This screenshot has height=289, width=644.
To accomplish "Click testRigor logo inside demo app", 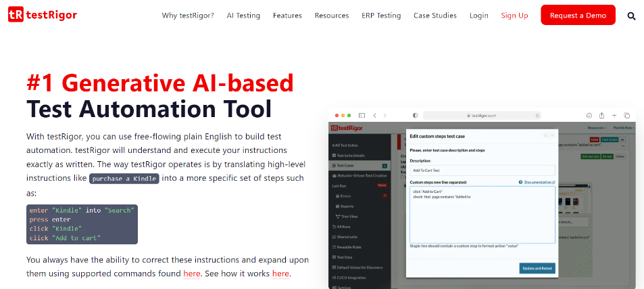I will (x=346, y=129).
